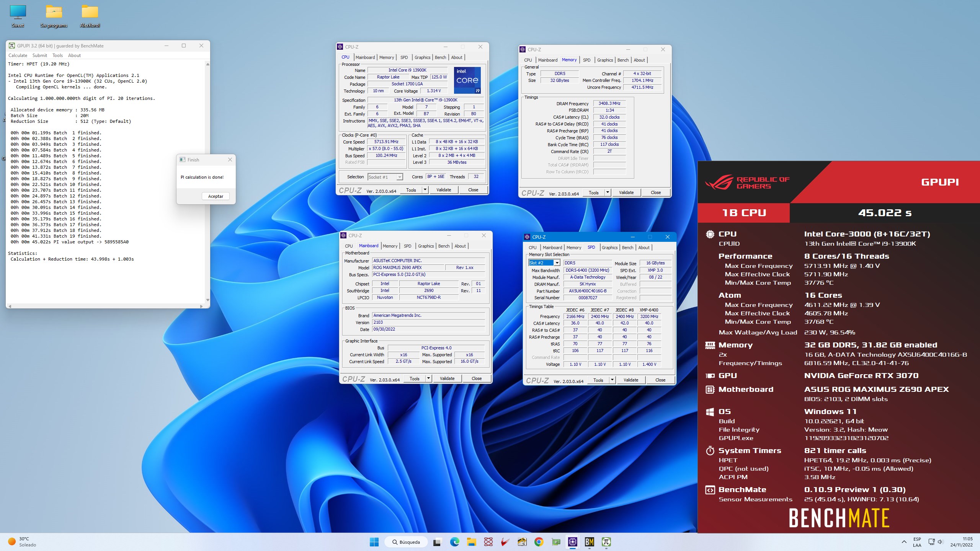The image size is (980, 551).
Task: Click the Búsqueda taskbar search box
Action: [x=405, y=542]
